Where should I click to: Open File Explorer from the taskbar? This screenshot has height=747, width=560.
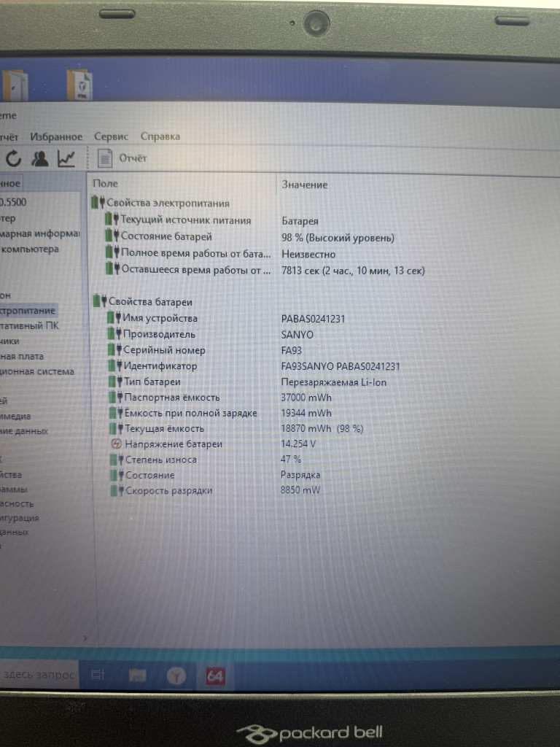[x=137, y=676]
